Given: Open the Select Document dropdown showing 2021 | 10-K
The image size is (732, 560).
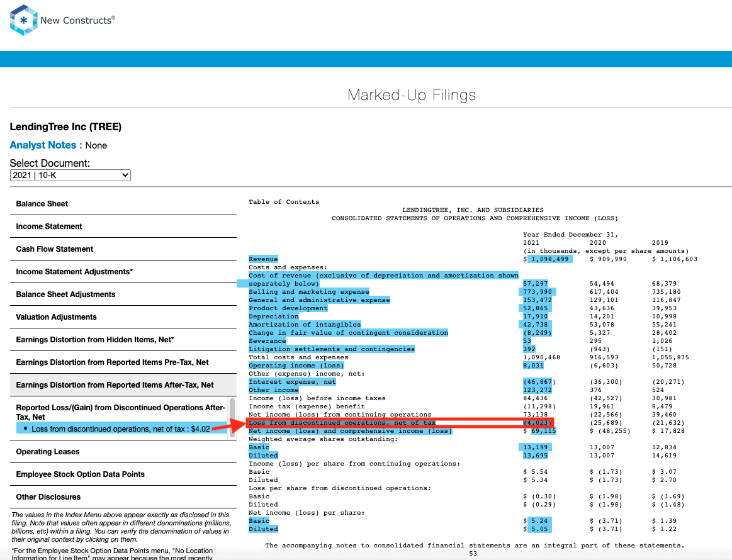Looking at the screenshot, I should (70, 175).
